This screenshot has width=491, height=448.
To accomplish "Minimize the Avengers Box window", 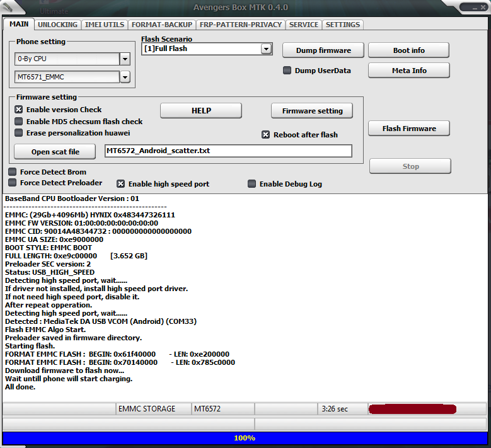I will point(475,8).
